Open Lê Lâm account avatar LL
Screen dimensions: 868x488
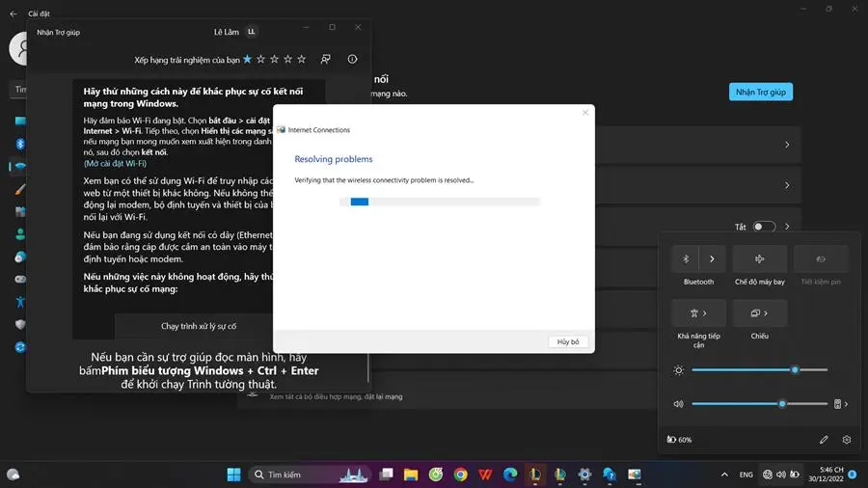click(252, 32)
